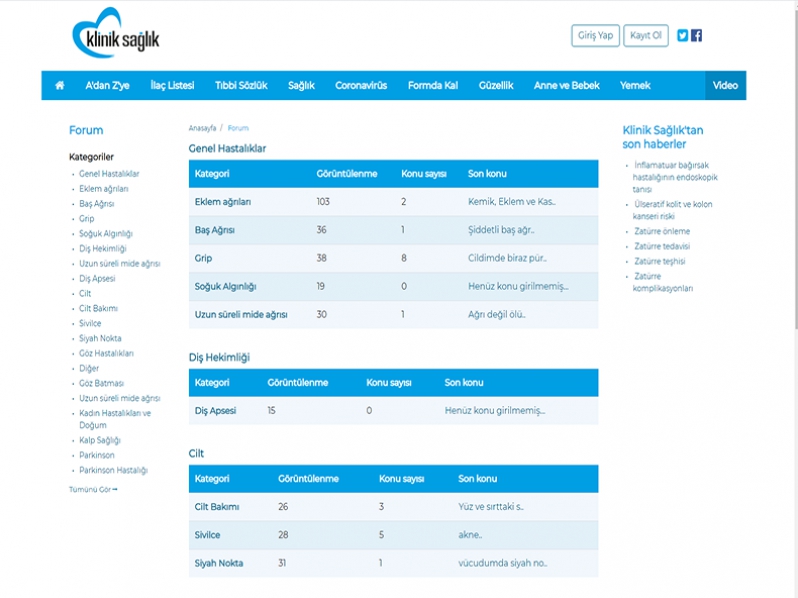
Task: Open last topic 'Kemik, Eklem ve Kas..'
Action: pyautogui.click(x=511, y=202)
